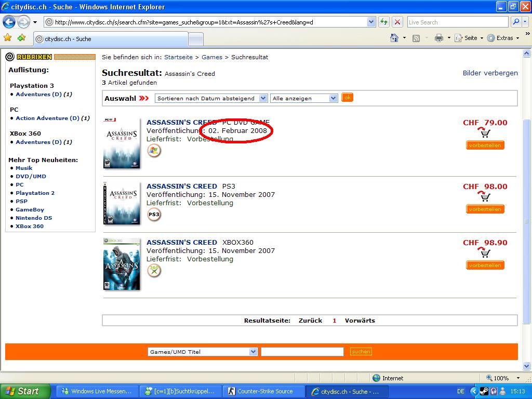Click the PS3 platform badge icon

tap(154, 215)
